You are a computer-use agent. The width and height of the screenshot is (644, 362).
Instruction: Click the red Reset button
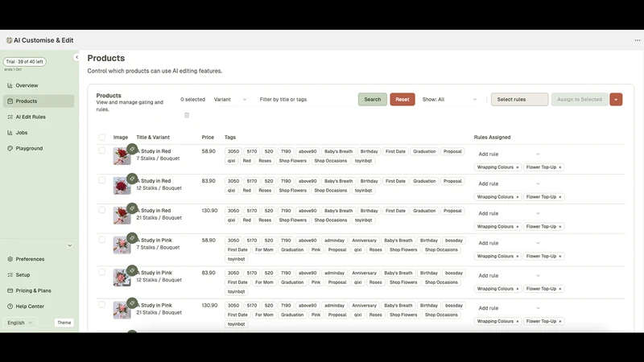click(402, 99)
